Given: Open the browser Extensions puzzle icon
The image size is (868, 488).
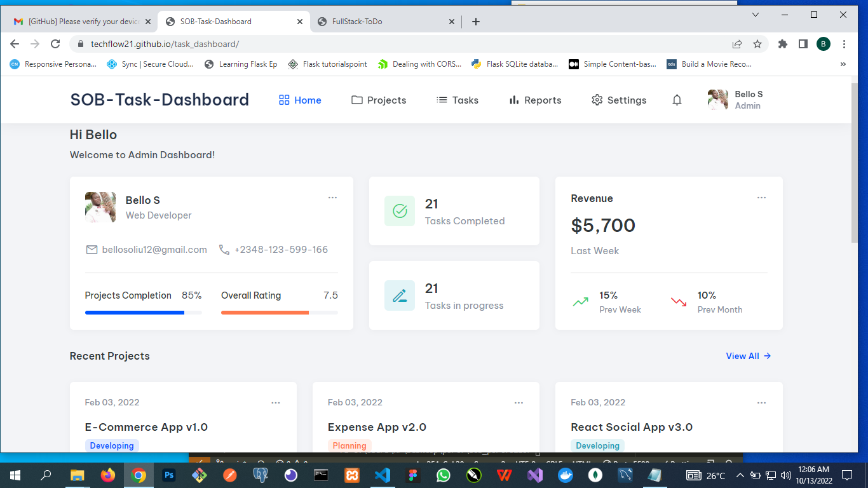Looking at the screenshot, I should (x=783, y=44).
